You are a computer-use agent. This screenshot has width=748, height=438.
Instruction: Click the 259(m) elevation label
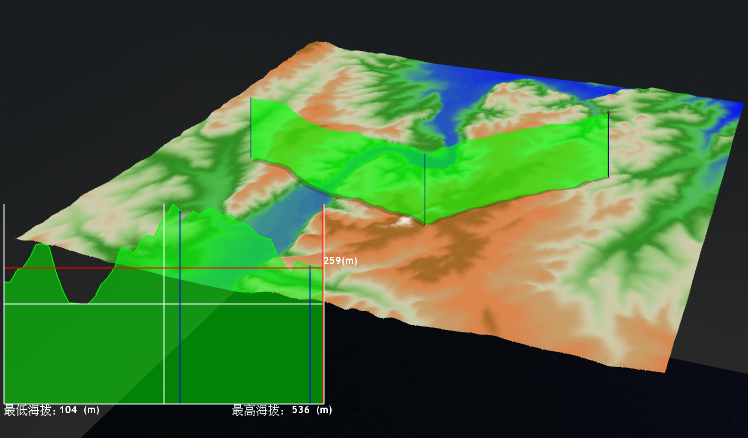coord(340,261)
